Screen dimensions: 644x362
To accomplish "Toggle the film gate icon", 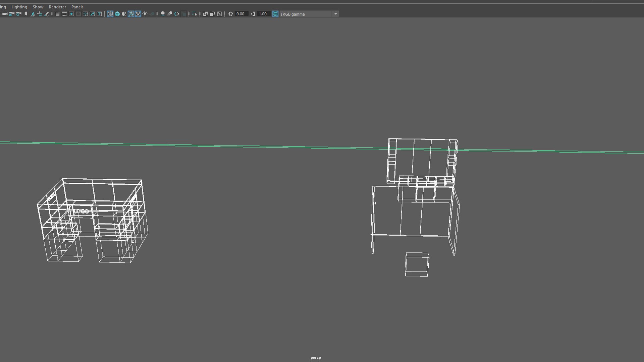I will point(64,14).
